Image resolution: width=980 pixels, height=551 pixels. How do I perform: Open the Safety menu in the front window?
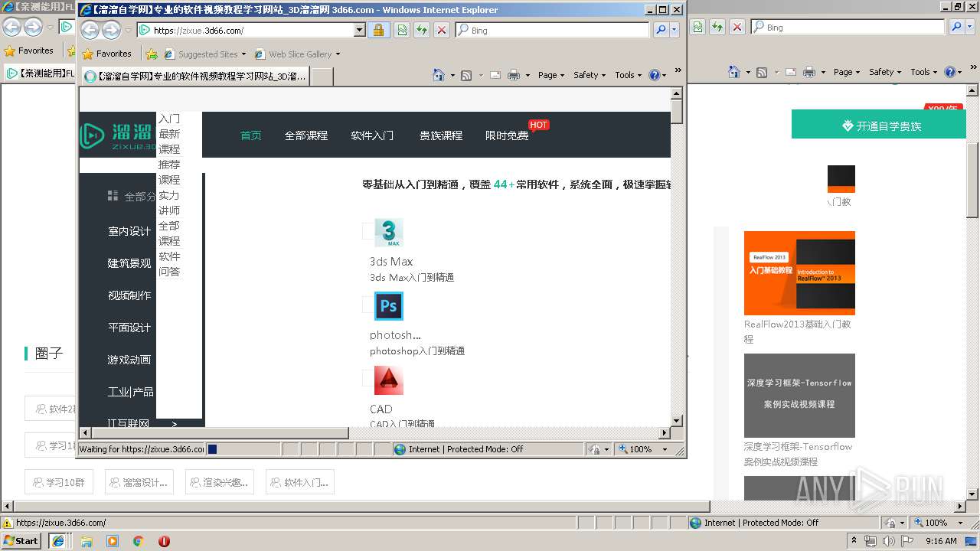590,75
